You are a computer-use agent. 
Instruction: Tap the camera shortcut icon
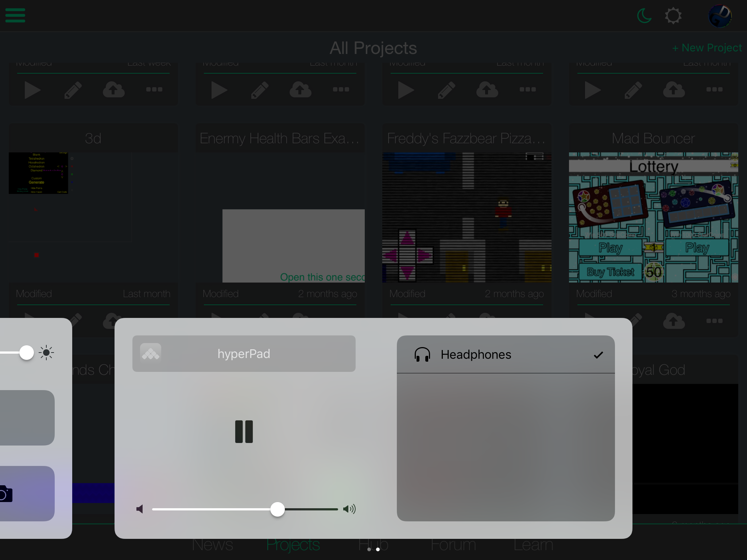click(5, 494)
